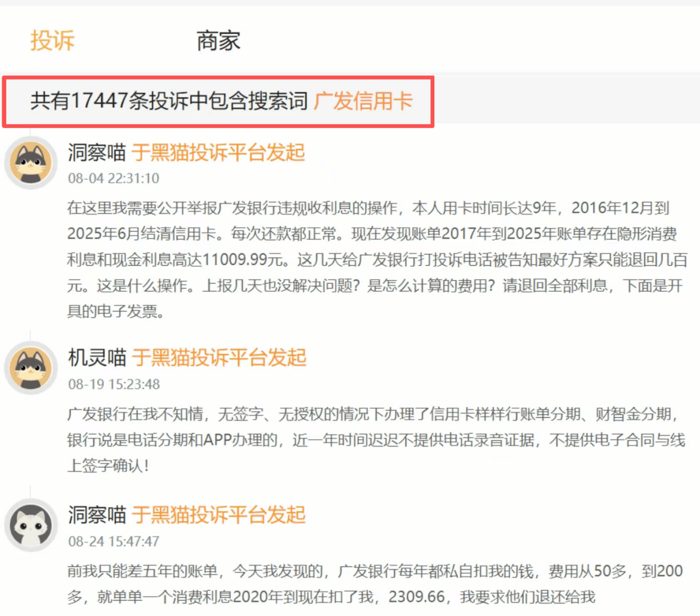Open avatar of 洞察喵 posted 08-04
Screen dimensions: 700x616
(31, 162)
